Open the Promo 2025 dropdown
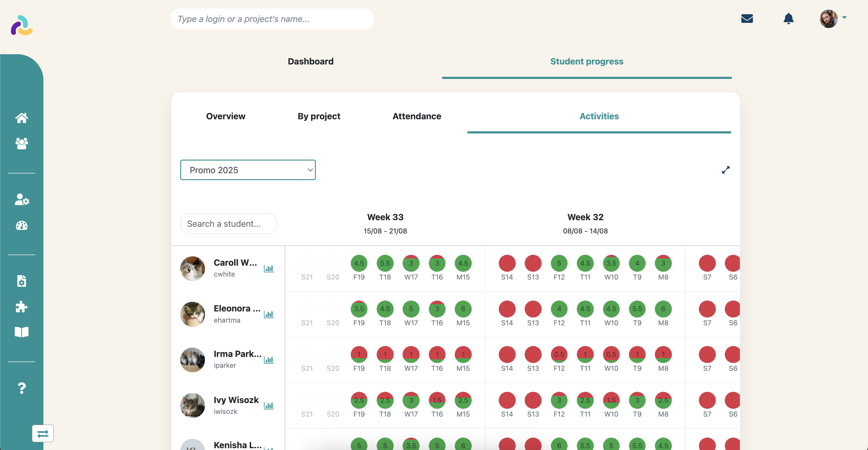This screenshot has width=868, height=450. point(248,170)
